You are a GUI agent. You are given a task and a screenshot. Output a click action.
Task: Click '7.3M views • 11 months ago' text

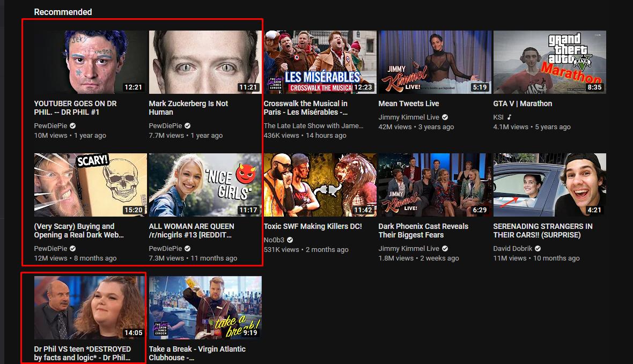[193, 258]
